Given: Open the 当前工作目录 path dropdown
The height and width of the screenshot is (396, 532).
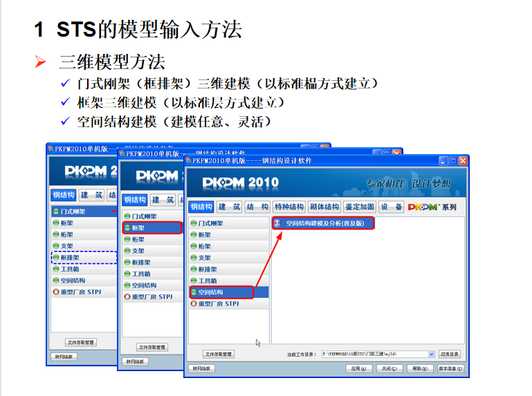Looking at the screenshot, I should point(432,354).
